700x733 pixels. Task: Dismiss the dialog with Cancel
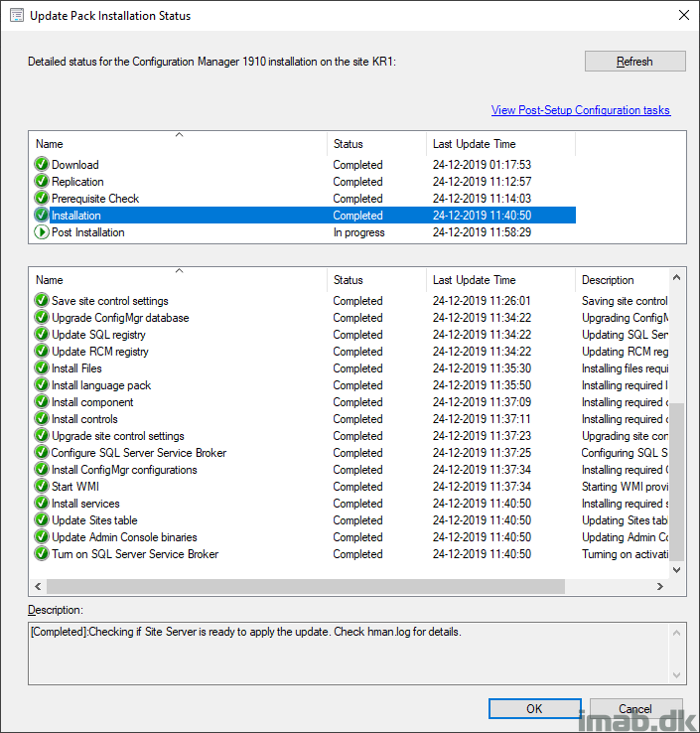click(x=635, y=709)
